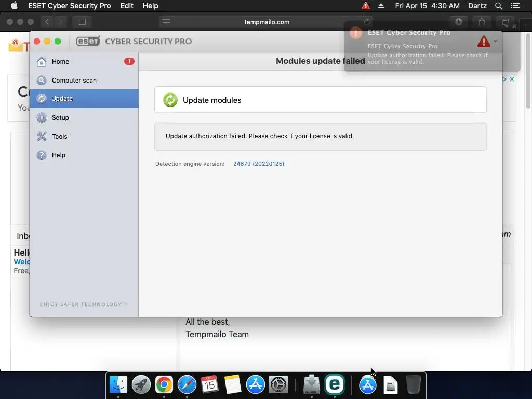Click the Dartz user name in menu bar
This screenshot has width=532, height=399.
pos(477,6)
